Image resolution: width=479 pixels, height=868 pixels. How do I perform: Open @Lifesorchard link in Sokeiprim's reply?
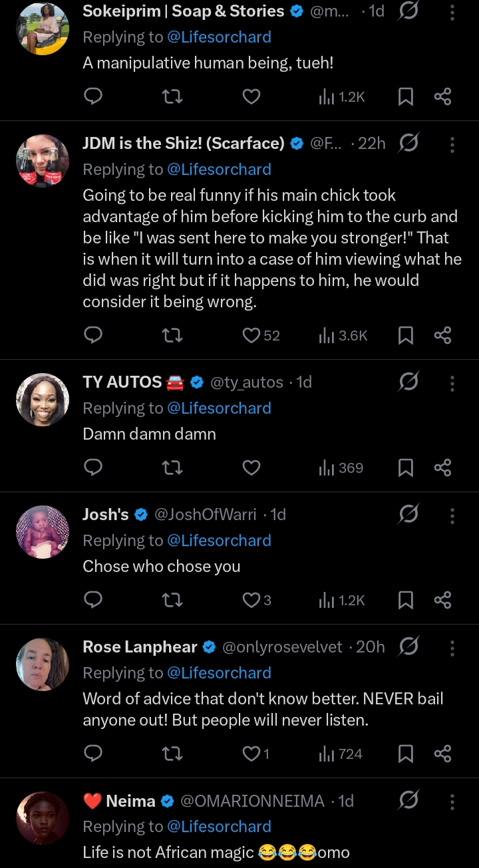point(219,37)
